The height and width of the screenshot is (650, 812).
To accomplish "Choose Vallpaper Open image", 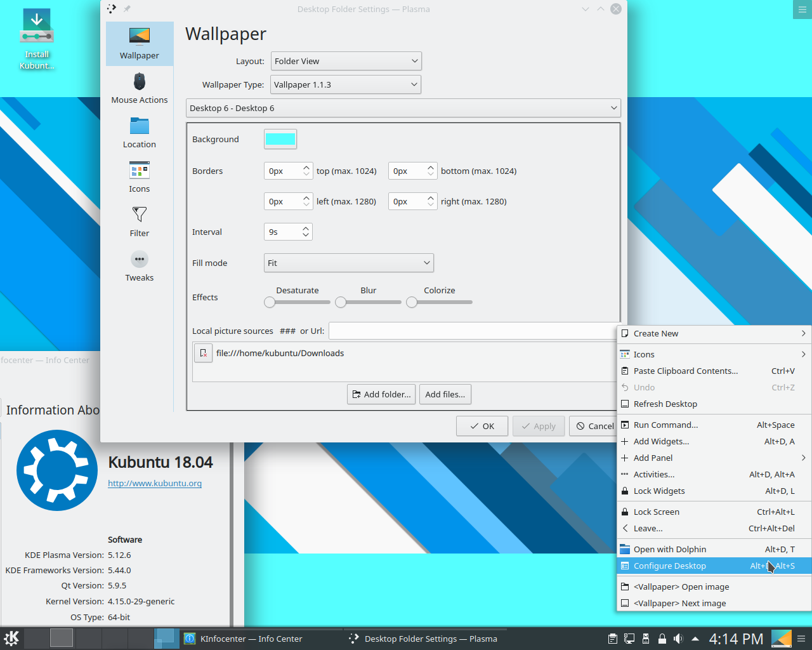I will tap(714, 587).
